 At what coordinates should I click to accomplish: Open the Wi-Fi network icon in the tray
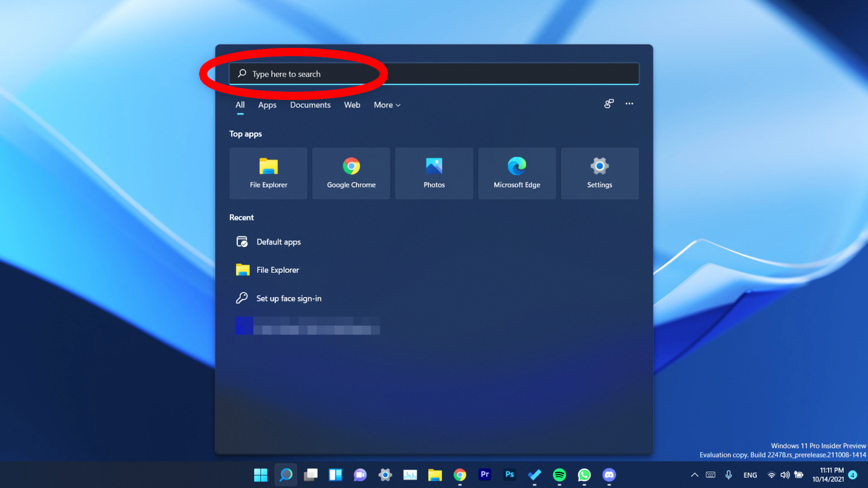[x=771, y=475]
